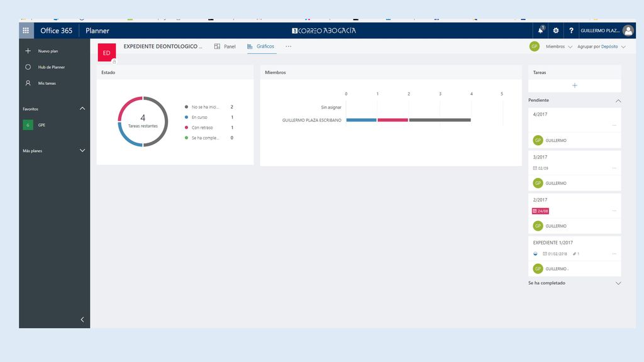644x362 pixels.
Task: Click the gray No se ha iniciado bar segment
Action: (x=440, y=120)
